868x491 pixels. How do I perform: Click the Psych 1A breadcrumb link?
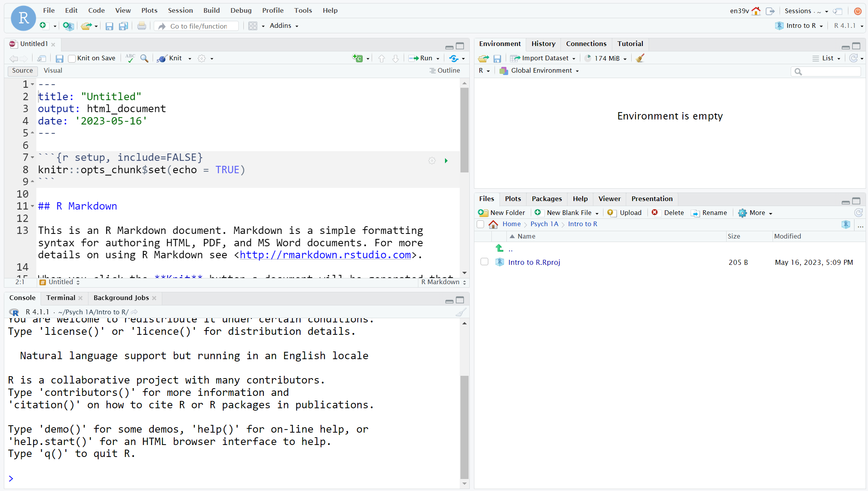[x=544, y=224]
